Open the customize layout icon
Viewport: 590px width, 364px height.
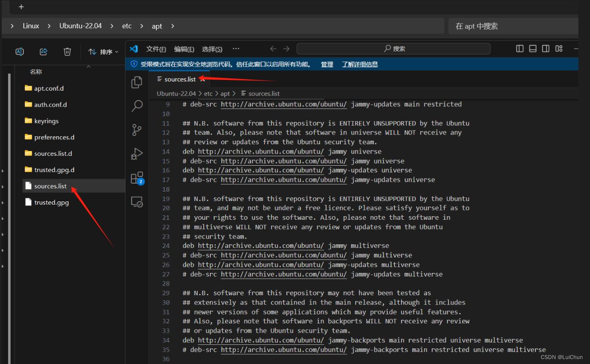pyautogui.click(x=559, y=49)
